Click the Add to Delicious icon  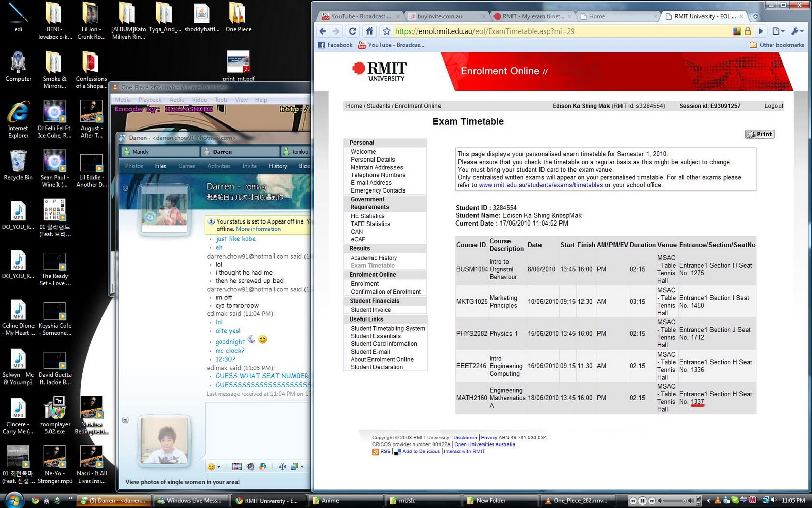(398, 452)
